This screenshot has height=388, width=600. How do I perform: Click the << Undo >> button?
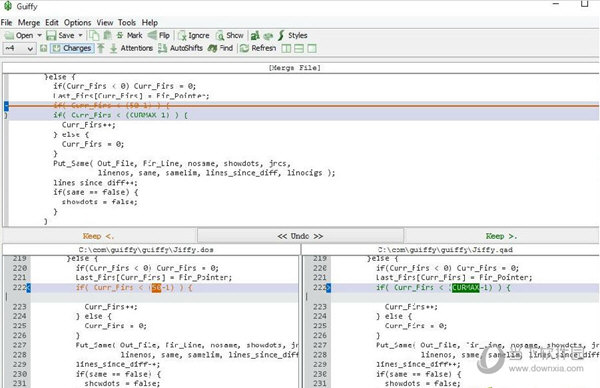[300, 236]
